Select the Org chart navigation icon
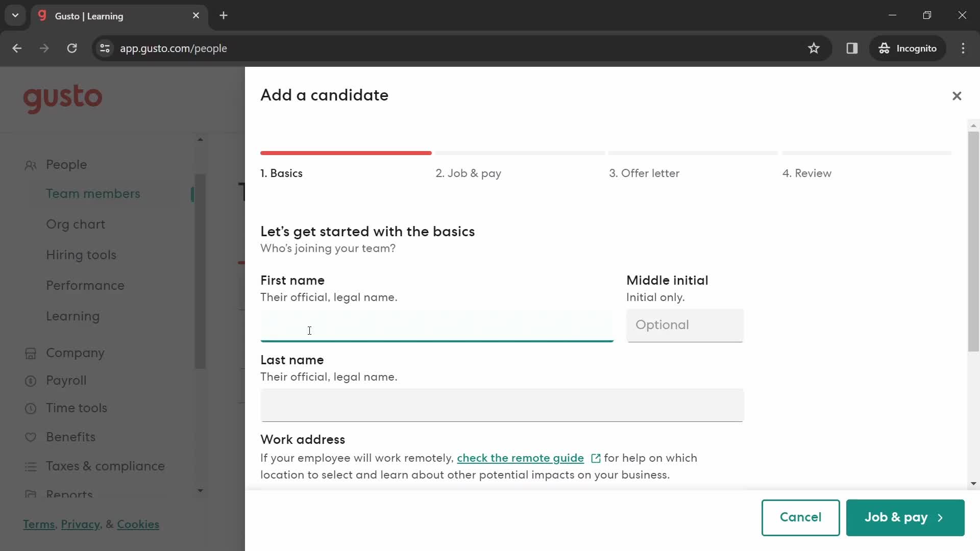Image resolution: width=980 pixels, height=551 pixels. [x=76, y=224]
